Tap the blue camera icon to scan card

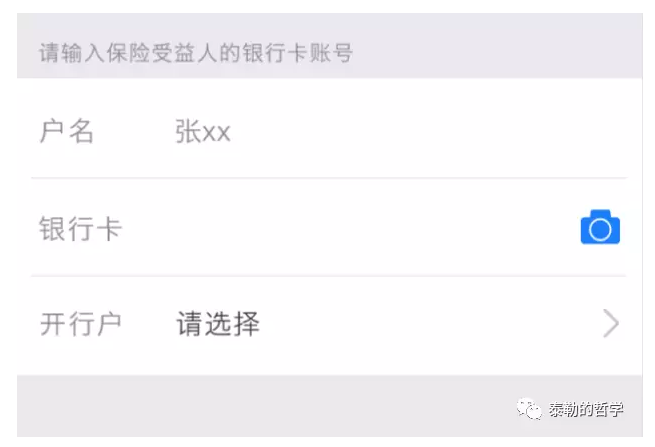600,228
